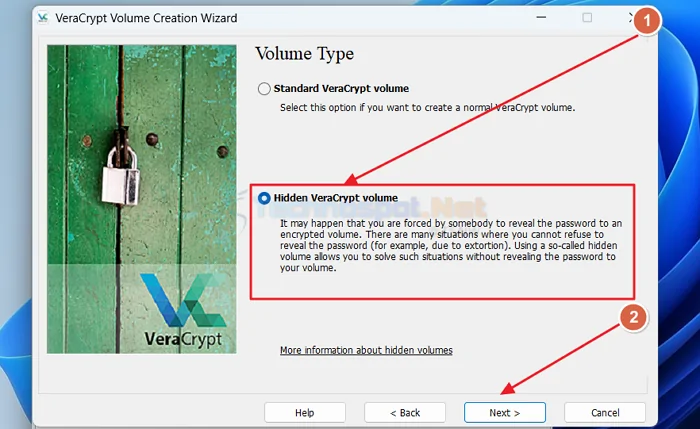Click the VeraCrypt icon in title bar

click(43, 18)
